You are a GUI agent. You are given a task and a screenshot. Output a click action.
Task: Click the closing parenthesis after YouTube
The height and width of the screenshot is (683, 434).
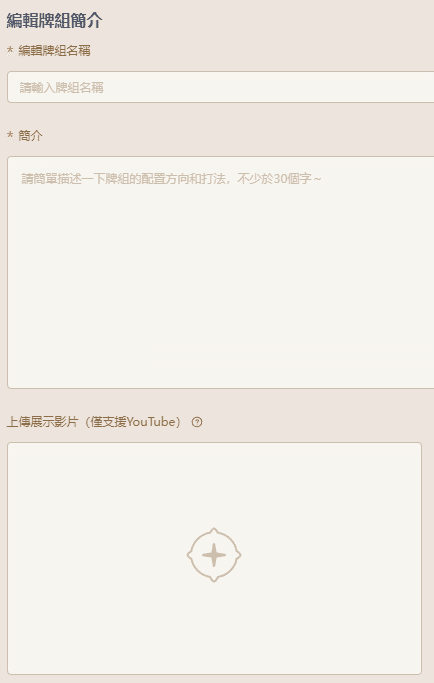[178, 422]
